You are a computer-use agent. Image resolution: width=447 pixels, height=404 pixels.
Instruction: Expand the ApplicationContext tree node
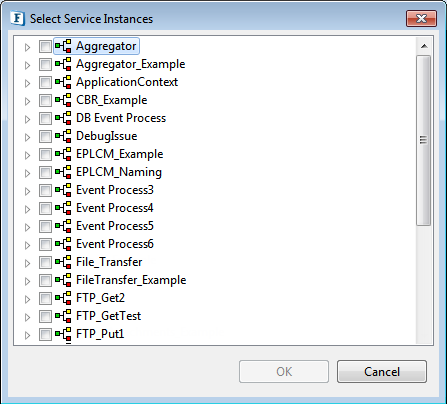pos(27,83)
